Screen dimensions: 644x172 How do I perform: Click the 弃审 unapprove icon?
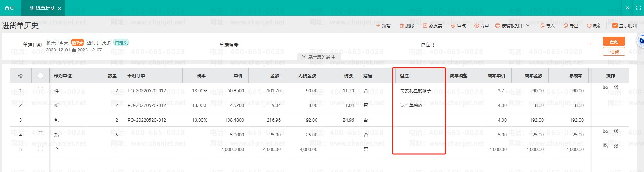click(x=476, y=26)
